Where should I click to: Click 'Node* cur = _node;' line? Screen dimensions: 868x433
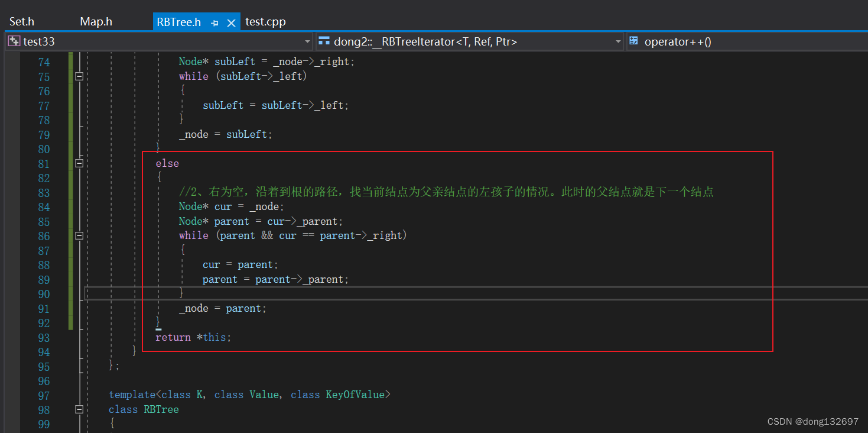tap(232, 206)
